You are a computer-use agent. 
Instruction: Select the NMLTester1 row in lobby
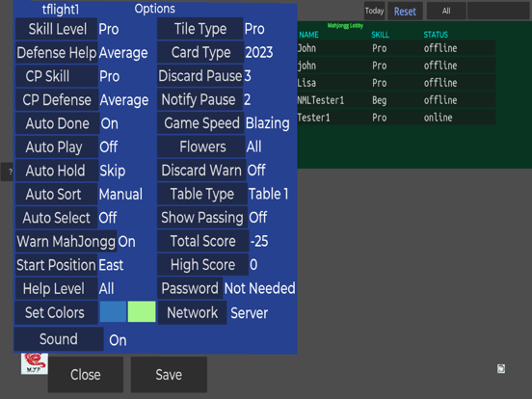click(396, 100)
